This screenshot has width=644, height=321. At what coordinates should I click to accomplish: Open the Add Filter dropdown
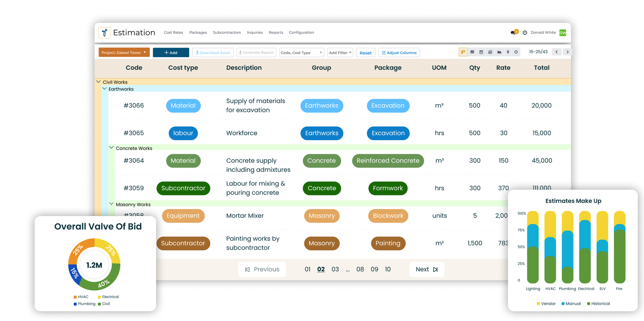coord(340,53)
